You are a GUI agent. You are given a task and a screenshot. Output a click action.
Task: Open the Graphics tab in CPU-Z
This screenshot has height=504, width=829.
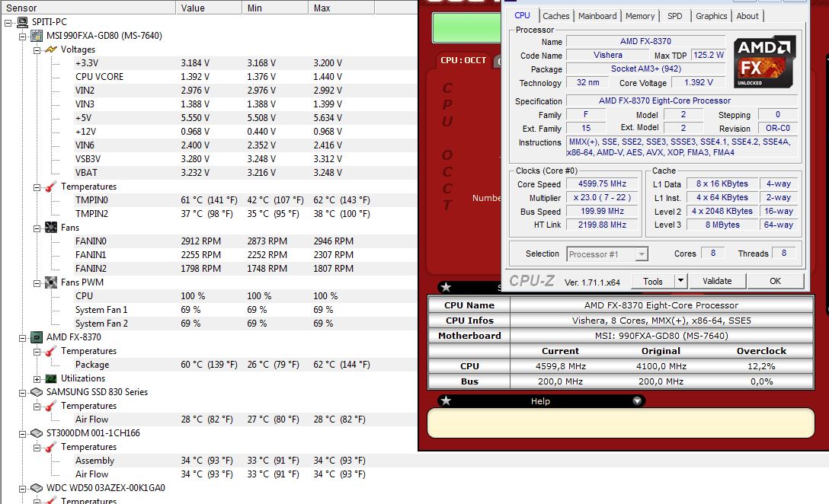click(x=711, y=16)
